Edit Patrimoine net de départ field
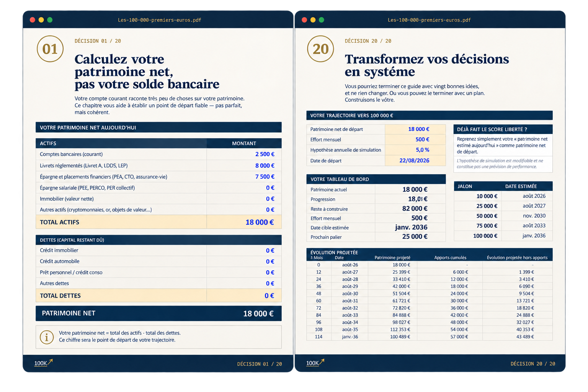 click(415, 129)
